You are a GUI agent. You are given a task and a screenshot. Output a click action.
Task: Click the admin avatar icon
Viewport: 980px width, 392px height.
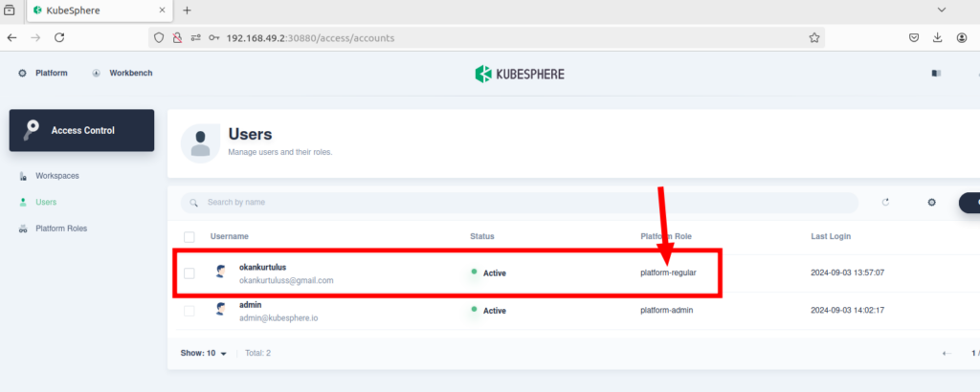pos(220,310)
